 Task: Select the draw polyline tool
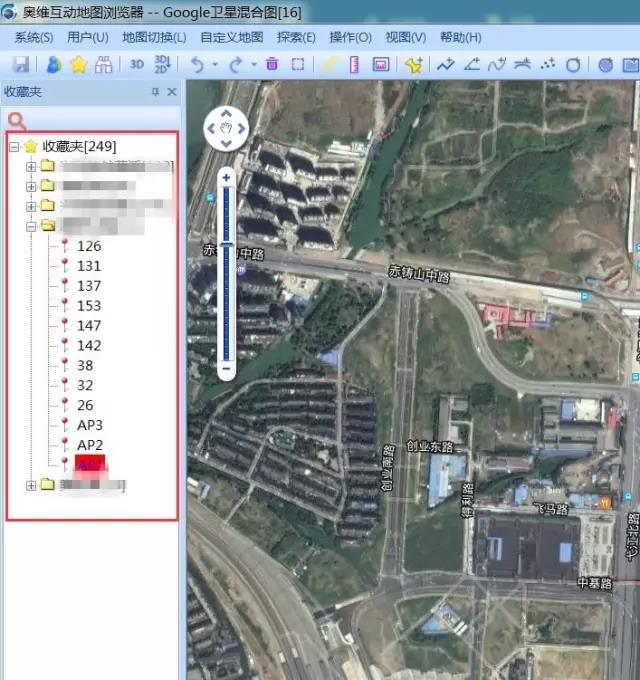445,65
